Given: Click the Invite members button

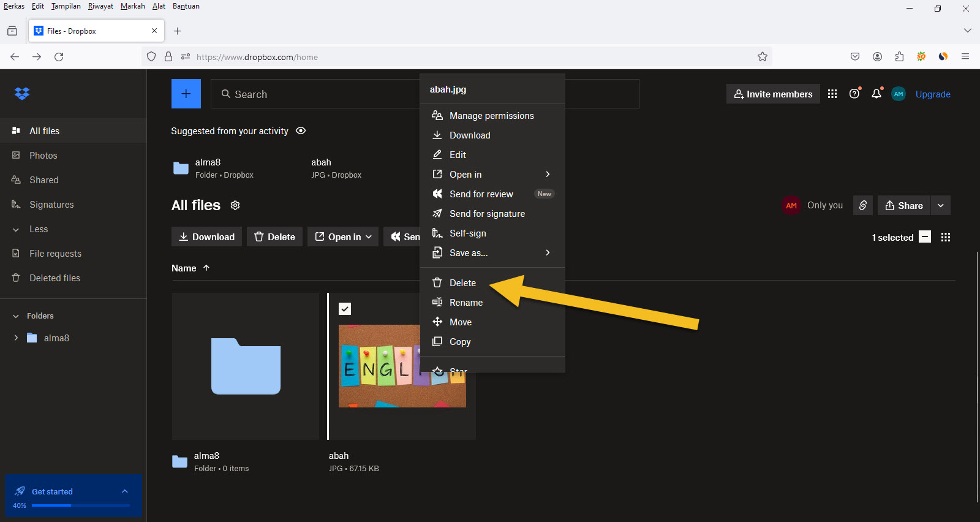Looking at the screenshot, I should (x=773, y=94).
